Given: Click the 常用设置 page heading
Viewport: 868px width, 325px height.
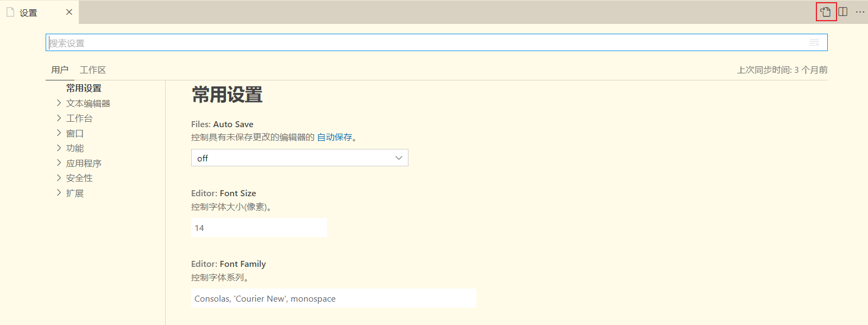Looking at the screenshot, I should (227, 95).
